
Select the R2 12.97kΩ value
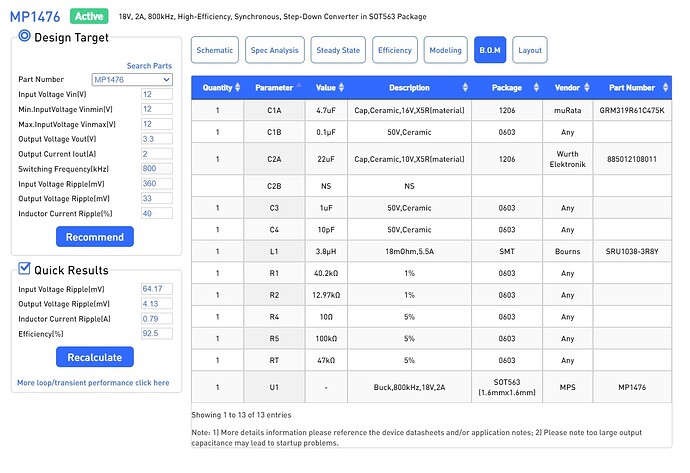pyautogui.click(x=326, y=295)
